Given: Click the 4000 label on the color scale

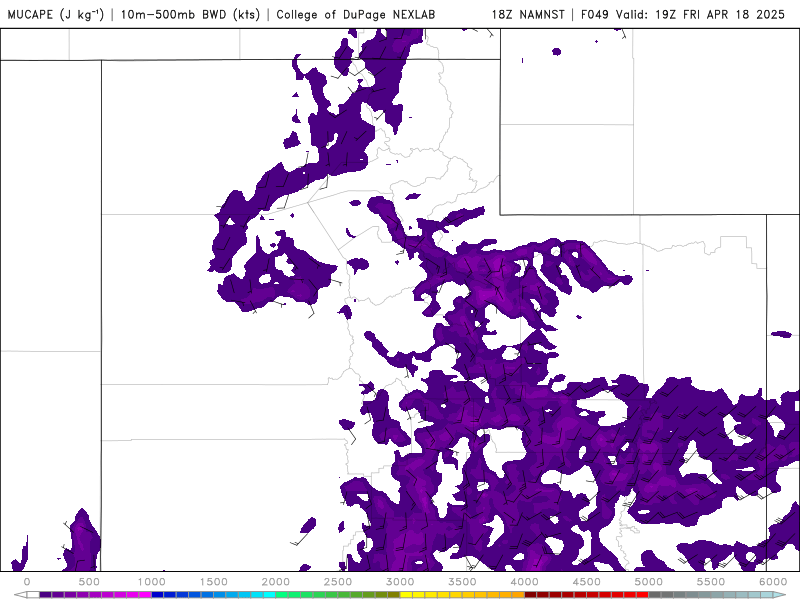Looking at the screenshot, I should point(524,582).
